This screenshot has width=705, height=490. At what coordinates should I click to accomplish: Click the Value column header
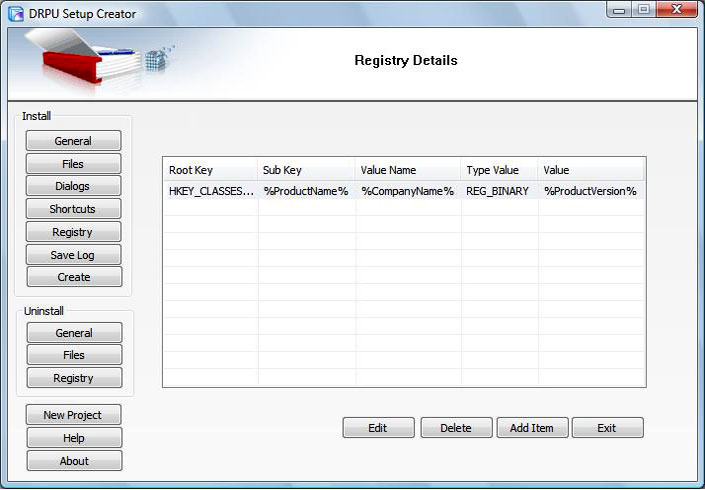pyautogui.click(x=591, y=170)
